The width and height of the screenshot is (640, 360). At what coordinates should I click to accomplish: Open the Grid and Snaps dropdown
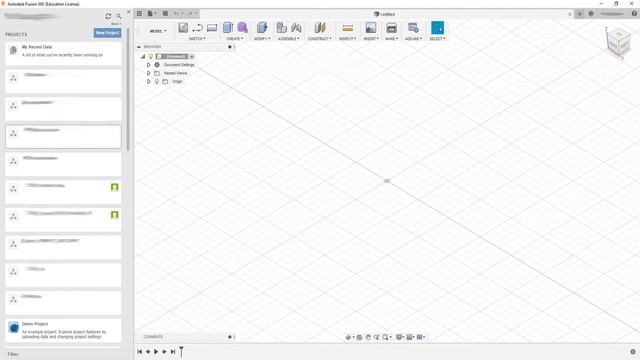(410, 337)
